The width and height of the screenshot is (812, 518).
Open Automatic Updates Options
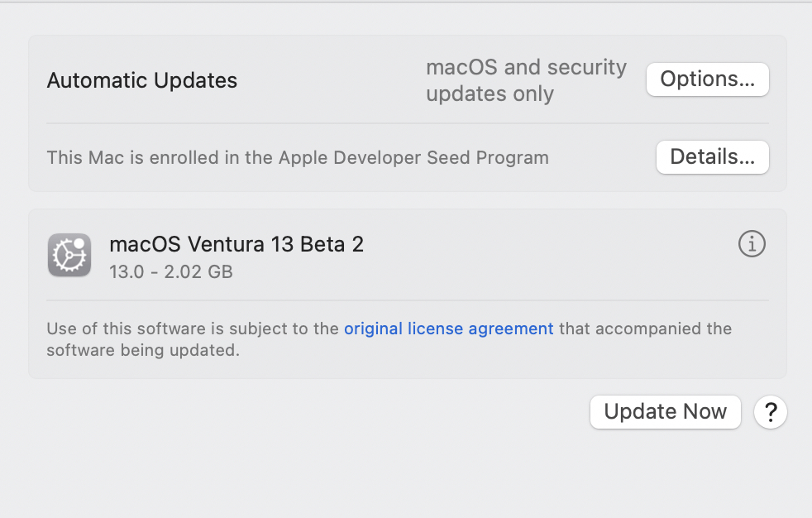(707, 79)
